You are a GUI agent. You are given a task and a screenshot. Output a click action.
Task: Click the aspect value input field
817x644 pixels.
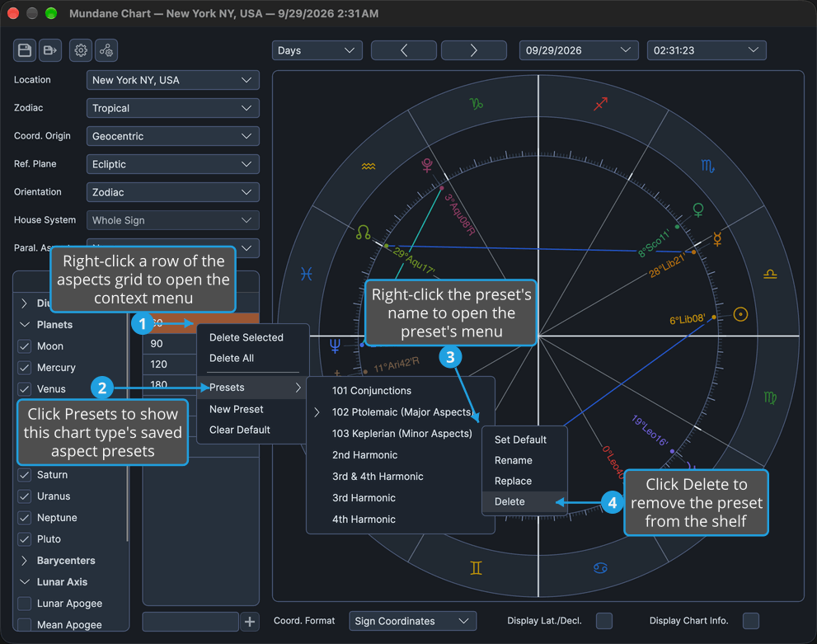(190, 622)
